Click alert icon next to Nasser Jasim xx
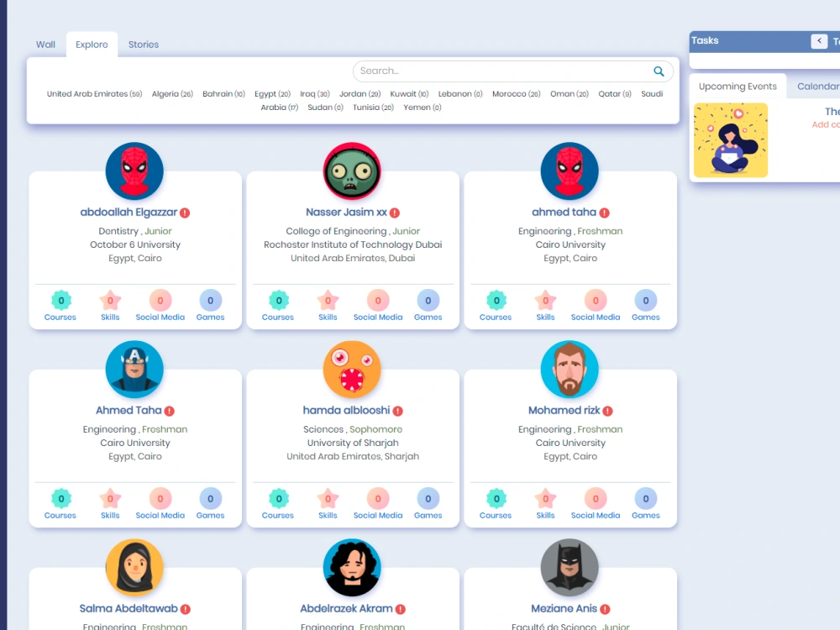The image size is (840, 630). (x=395, y=213)
